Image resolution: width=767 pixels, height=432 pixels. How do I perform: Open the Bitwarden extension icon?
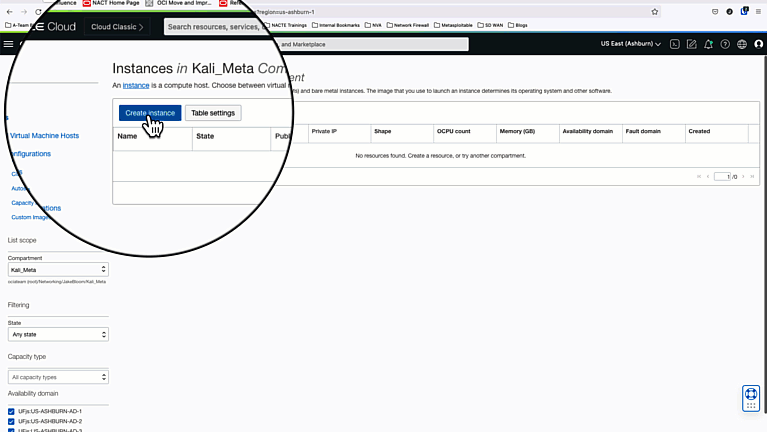[744, 11]
